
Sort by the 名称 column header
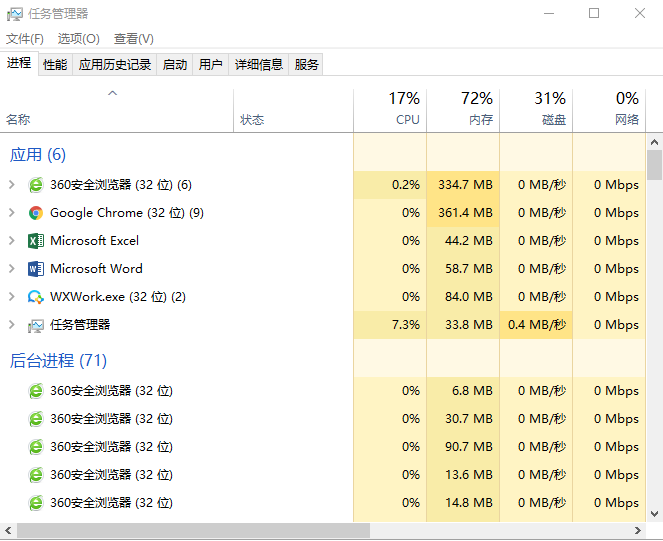[x=117, y=111]
